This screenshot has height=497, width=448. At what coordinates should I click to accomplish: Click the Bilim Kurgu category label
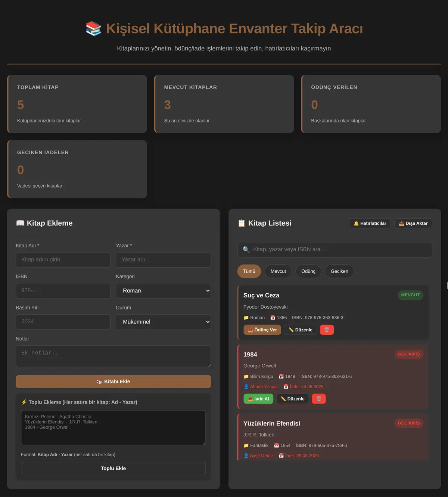click(261, 377)
